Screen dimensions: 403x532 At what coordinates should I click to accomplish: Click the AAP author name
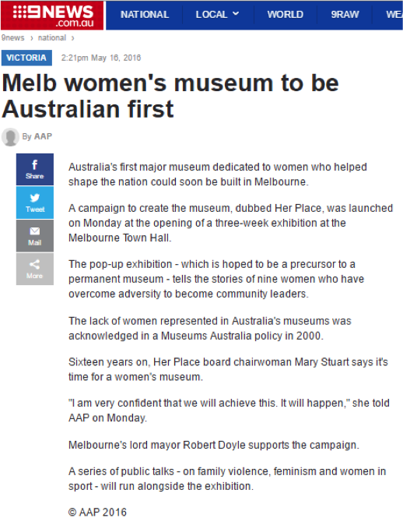(43, 136)
